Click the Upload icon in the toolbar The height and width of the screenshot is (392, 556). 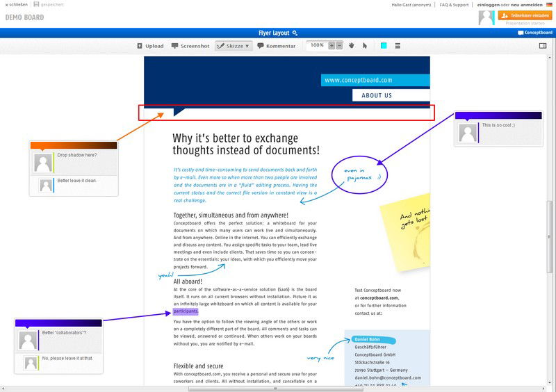140,46
